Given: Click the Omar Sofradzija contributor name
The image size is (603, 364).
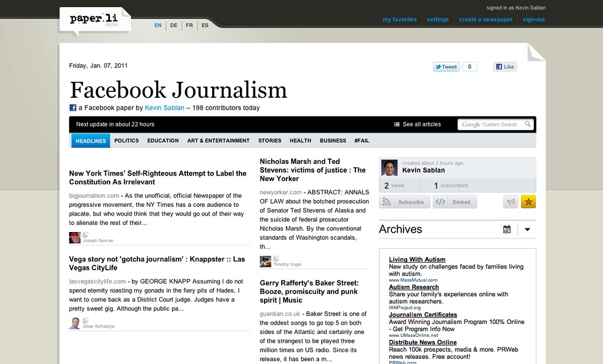Looking at the screenshot, I should [98, 326].
